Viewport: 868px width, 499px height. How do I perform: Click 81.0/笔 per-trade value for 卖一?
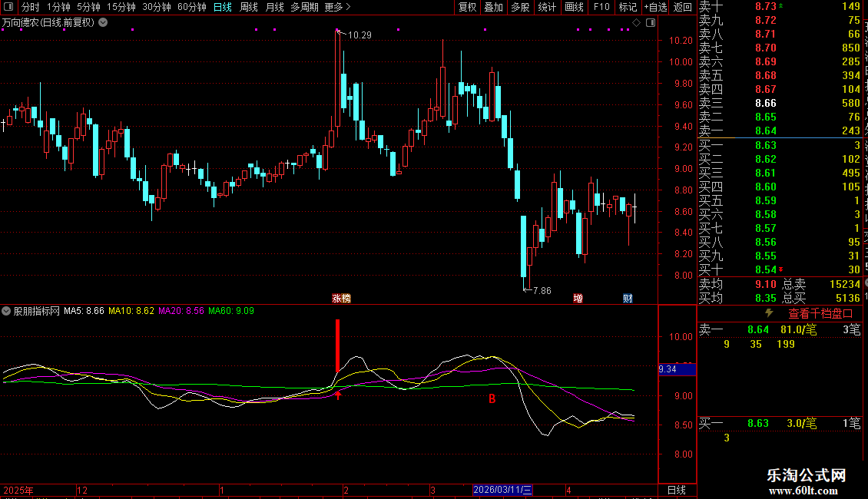[x=798, y=329]
